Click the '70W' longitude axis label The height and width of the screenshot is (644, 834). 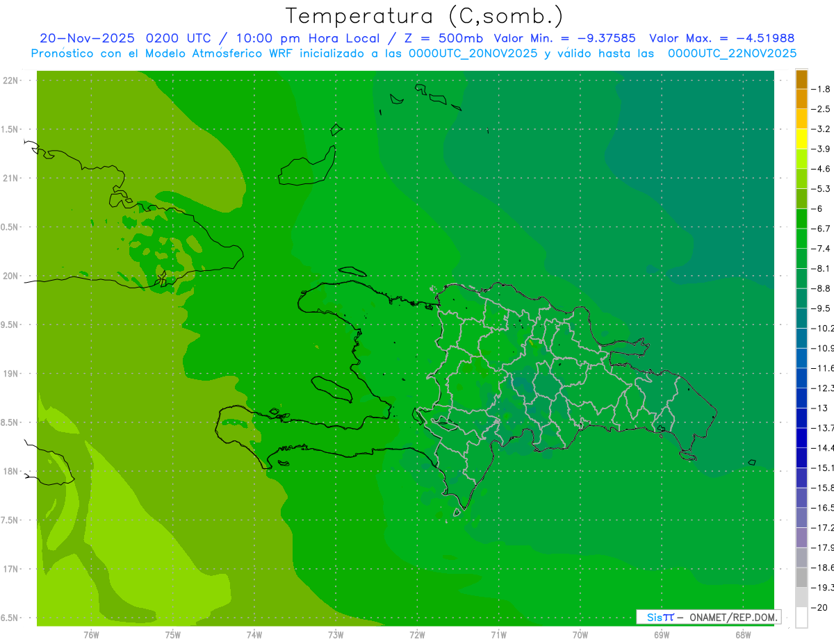click(x=580, y=635)
